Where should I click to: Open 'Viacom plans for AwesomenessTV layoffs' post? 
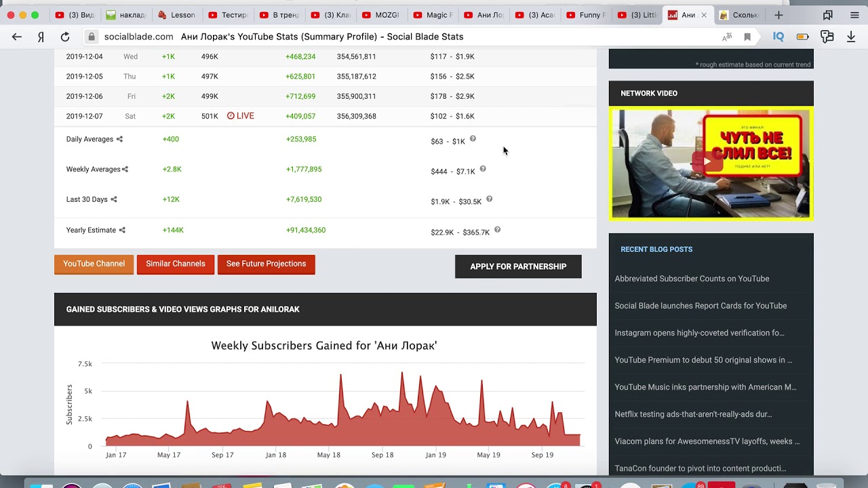click(x=707, y=441)
